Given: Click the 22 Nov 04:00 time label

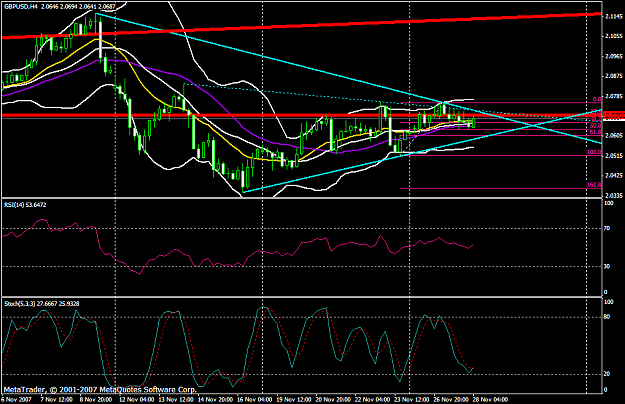Looking at the screenshot, I should click(x=373, y=400).
